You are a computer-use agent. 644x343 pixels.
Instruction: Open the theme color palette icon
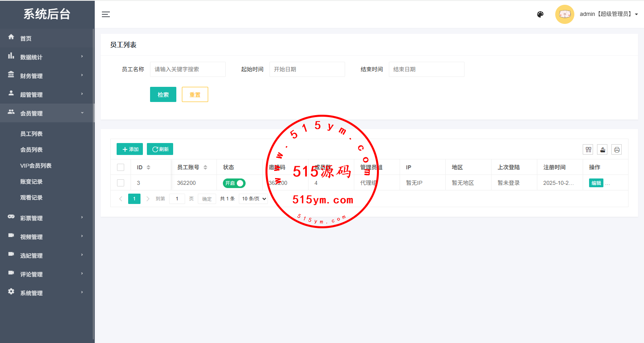point(540,14)
